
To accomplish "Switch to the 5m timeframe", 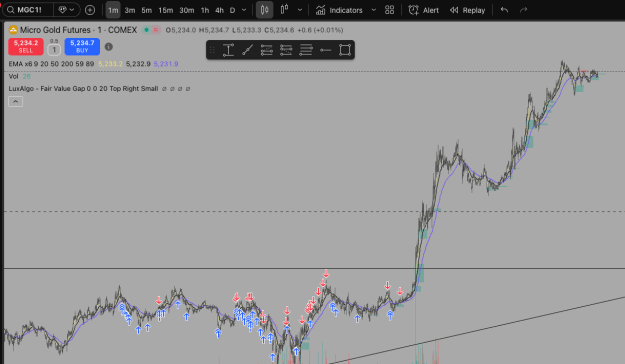I will (x=147, y=10).
